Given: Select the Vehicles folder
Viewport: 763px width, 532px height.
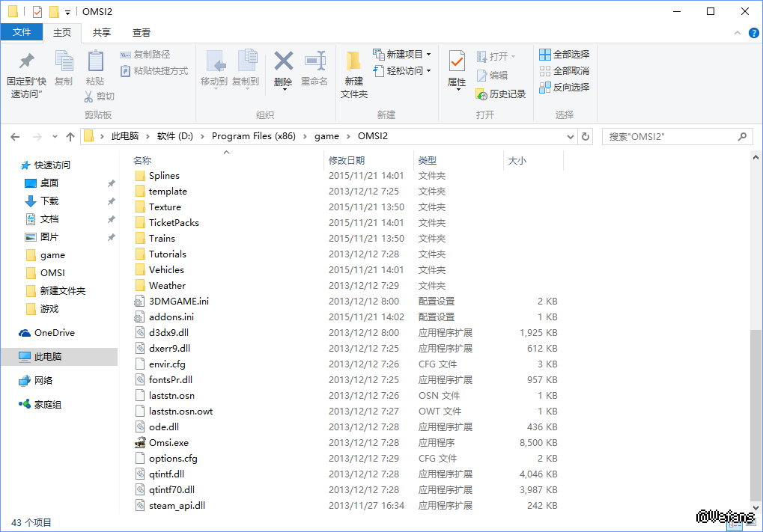Looking at the screenshot, I should [166, 270].
